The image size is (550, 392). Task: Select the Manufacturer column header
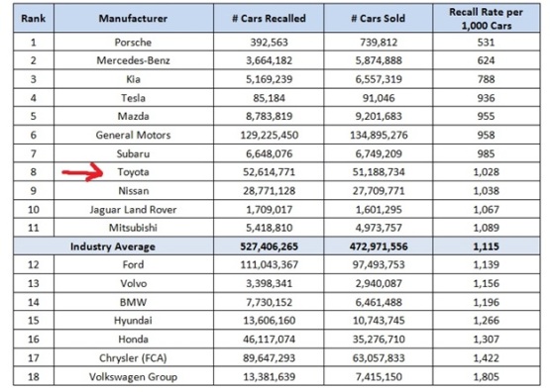[x=134, y=18]
